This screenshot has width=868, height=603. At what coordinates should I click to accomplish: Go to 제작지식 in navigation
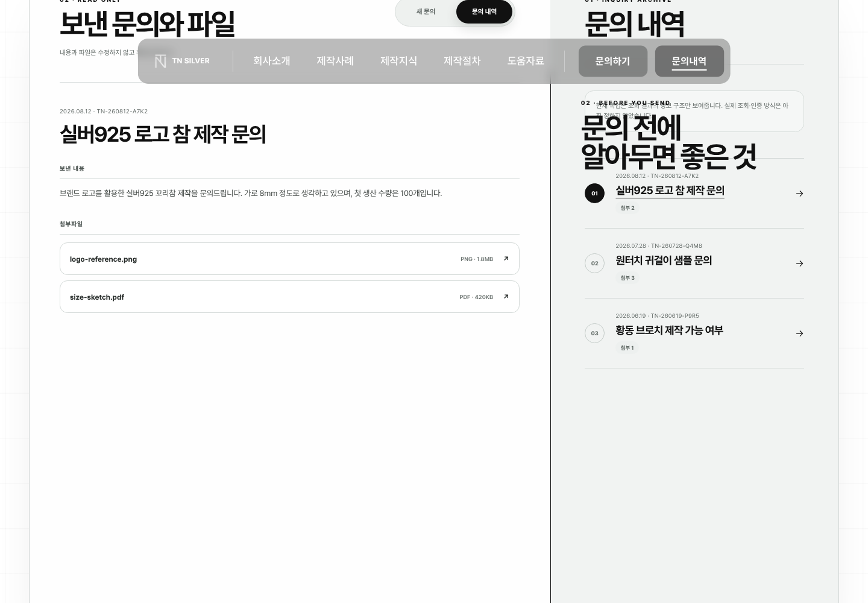coord(398,61)
